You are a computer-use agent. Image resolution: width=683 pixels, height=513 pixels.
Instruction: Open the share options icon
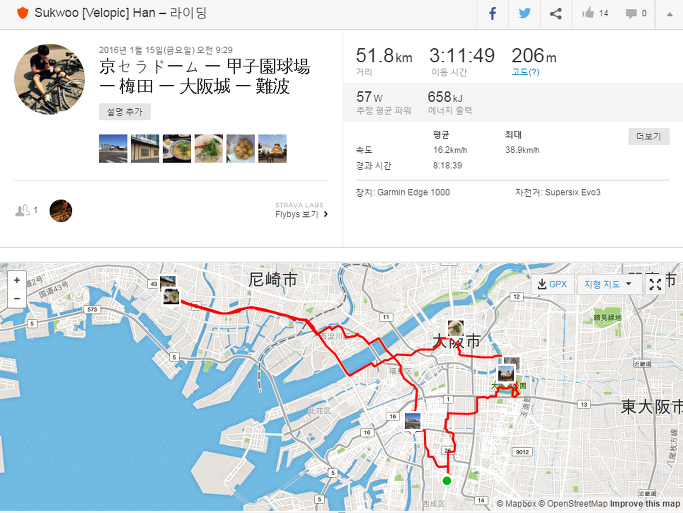pos(556,14)
